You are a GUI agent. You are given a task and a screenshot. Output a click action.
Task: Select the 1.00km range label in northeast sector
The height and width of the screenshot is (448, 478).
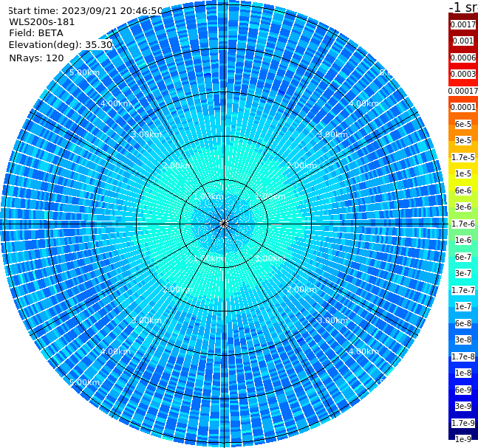[270, 196]
